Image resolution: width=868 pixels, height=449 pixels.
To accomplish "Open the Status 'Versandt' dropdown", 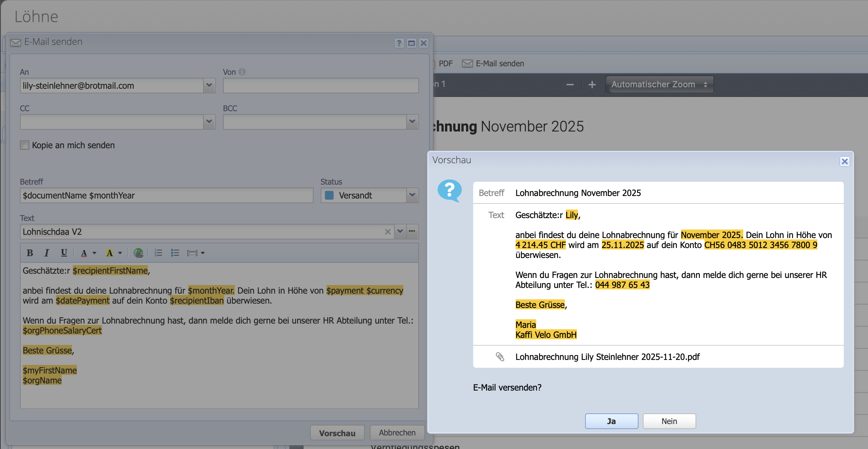I will point(412,195).
